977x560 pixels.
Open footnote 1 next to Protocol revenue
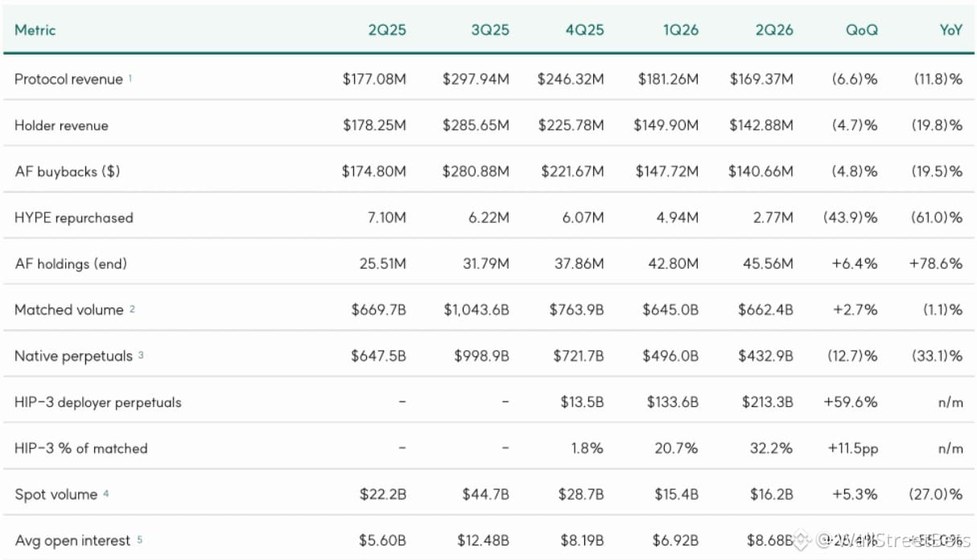(x=130, y=77)
